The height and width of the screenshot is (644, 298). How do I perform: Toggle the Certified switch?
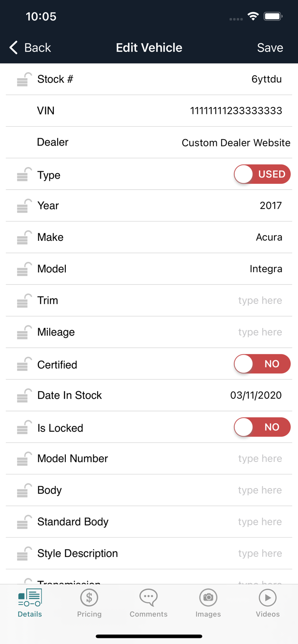[x=262, y=364]
